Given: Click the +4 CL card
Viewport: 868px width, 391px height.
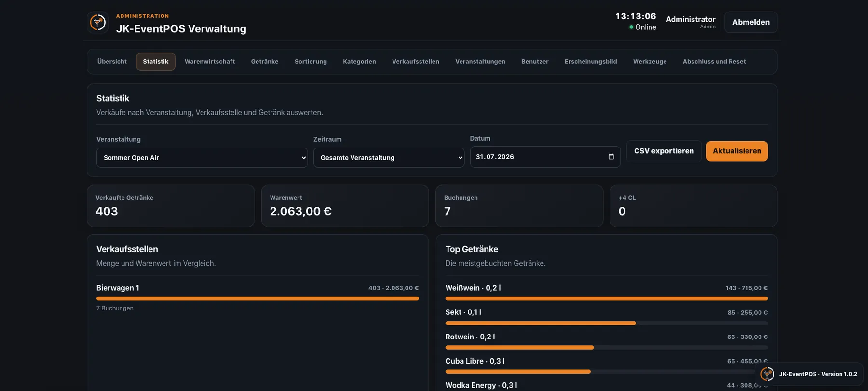Looking at the screenshot, I should pos(693,206).
